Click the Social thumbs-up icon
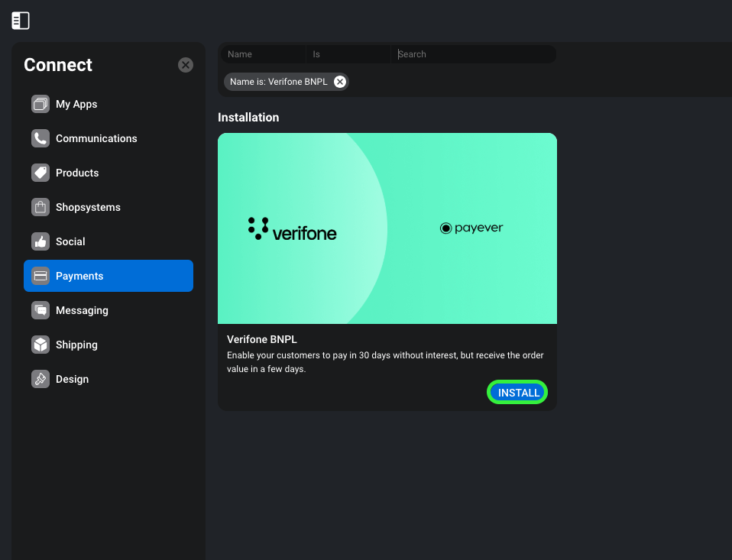Image resolution: width=732 pixels, height=560 pixels. click(x=40, y=241)
